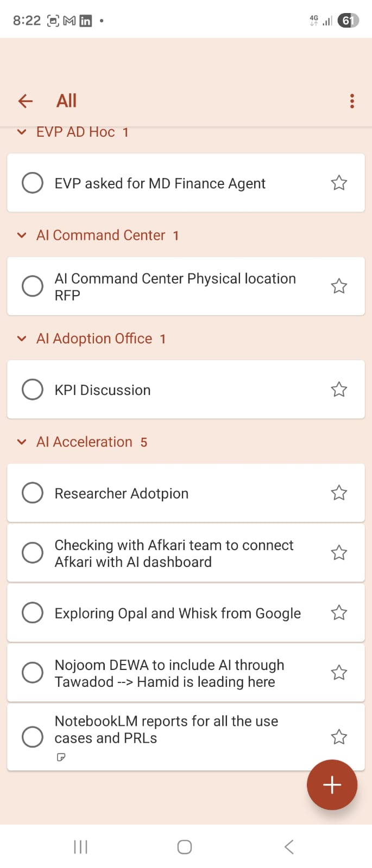Image resolution: width=372 pixels, height=868 pixels.
Task: Open the Exploring Opal and Whisk task
Action: pos(178,613)
